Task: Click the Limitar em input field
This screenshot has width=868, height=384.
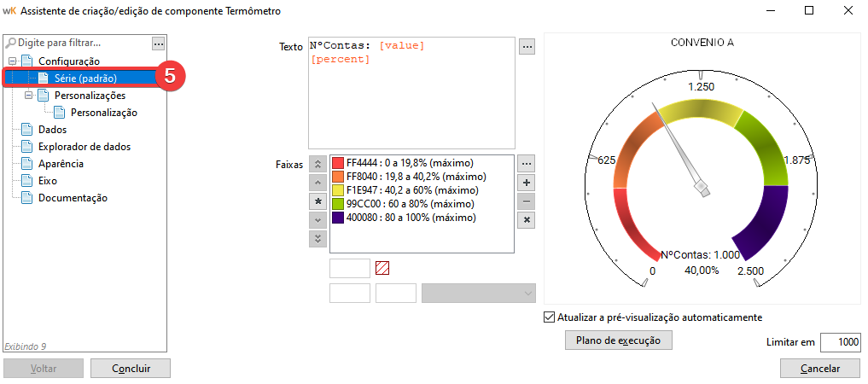Action: pyautogui.click(x=841, y=342)
